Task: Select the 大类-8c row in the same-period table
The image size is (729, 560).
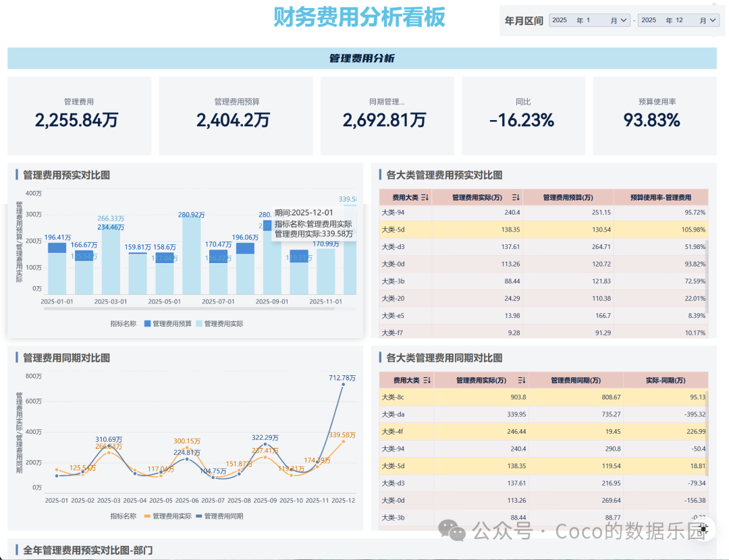Action: [543, 397]
